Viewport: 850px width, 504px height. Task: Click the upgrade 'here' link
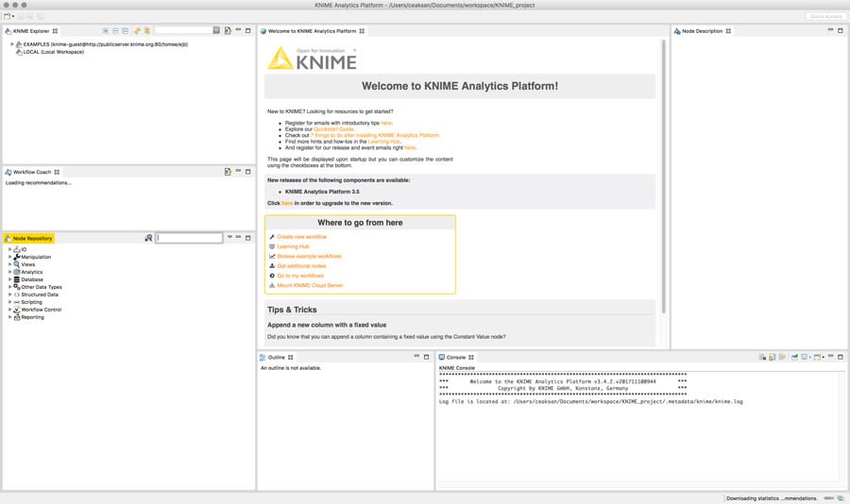[x=287, y=203]
